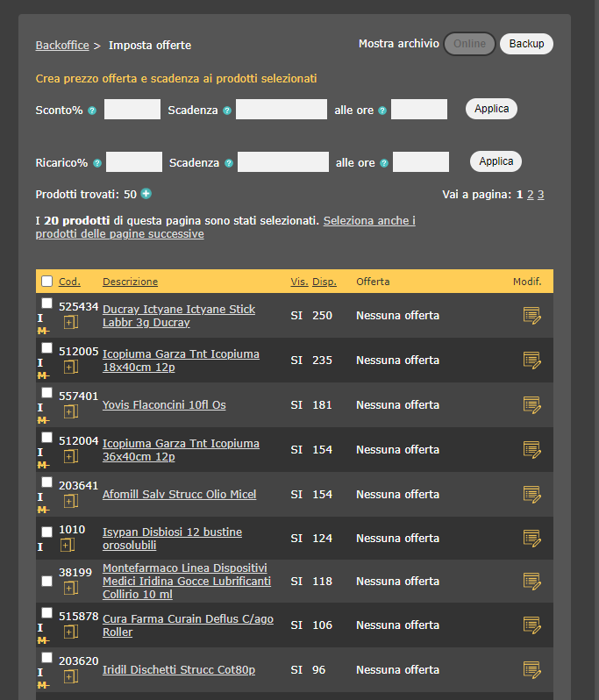Select checkbox for product 38199
The image size is (599, 700).
(46, 581)
